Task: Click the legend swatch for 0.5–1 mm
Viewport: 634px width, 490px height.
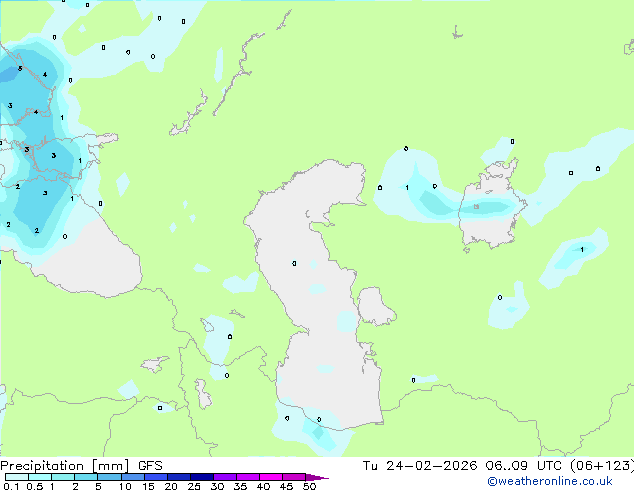Action: [40, 477]
